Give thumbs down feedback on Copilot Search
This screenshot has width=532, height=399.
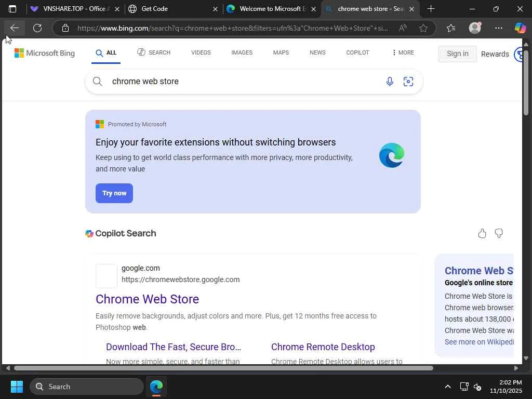point(498,233)
